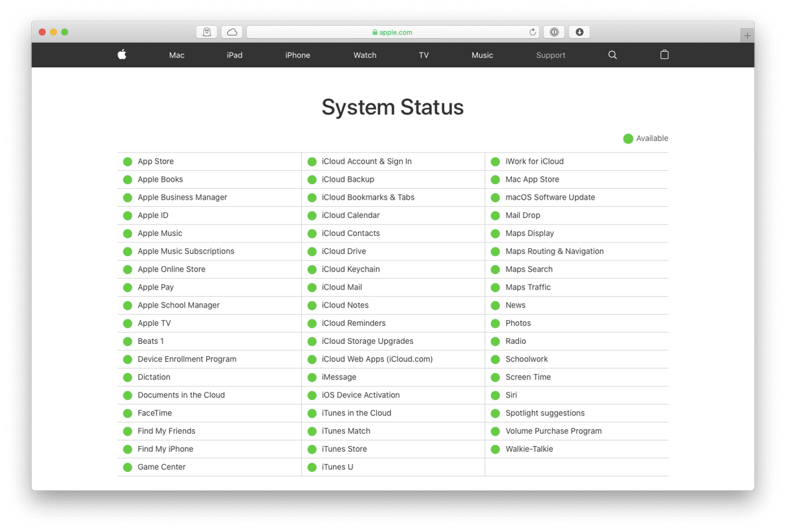Viewport: 786px width, 532px height.
Task: Navigate to the TV section
Action: (423, 56)
